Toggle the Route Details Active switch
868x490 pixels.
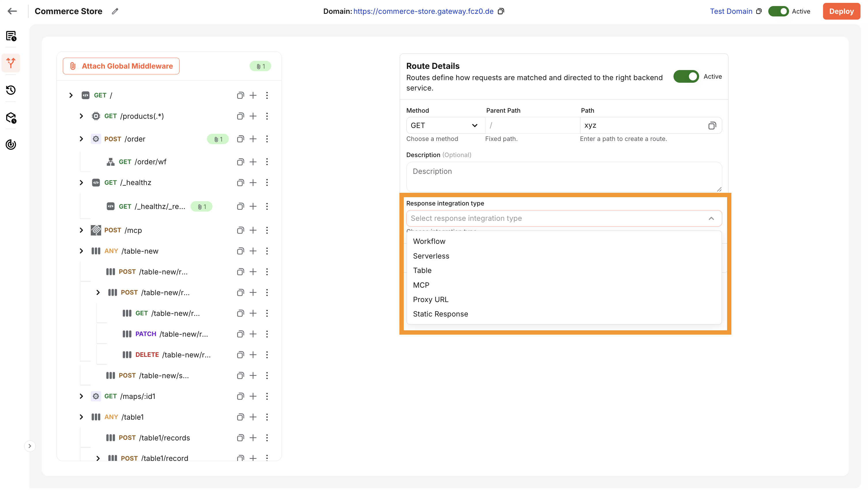point(686,76)
